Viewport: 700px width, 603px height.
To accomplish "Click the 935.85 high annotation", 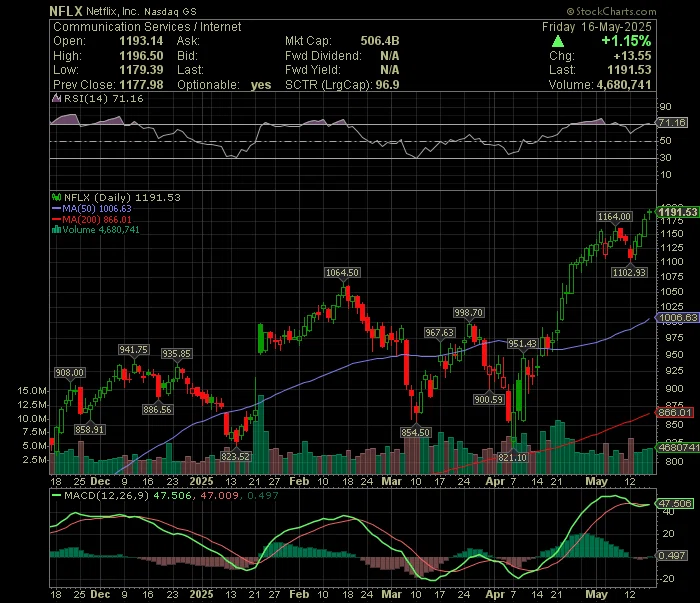I will 176,354.
